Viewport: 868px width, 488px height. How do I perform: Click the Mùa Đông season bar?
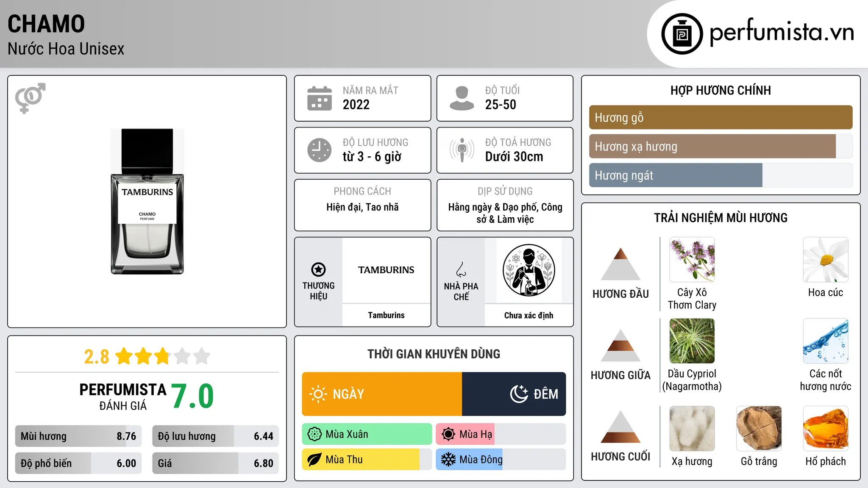pos(501,460)
